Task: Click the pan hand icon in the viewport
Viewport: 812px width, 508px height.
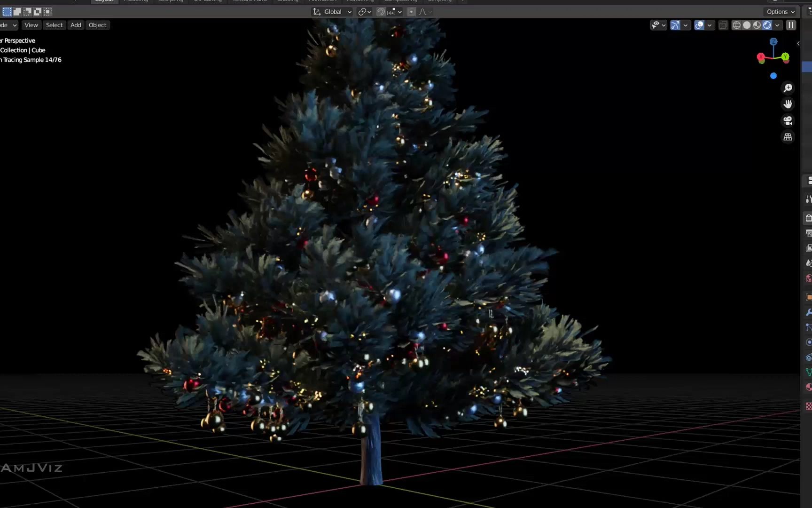Action: [788, 104]
